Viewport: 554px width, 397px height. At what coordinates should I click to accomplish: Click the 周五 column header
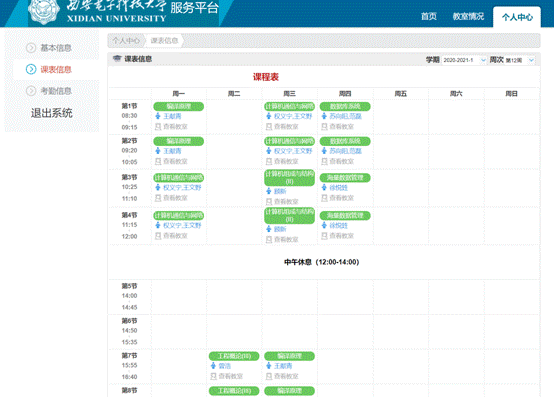point(401,94)
